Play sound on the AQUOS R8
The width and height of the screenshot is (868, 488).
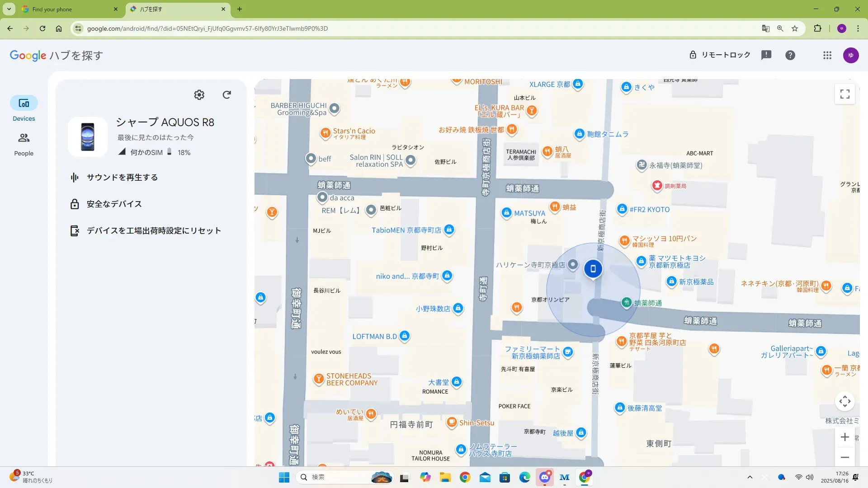click(x=122, y=177)
